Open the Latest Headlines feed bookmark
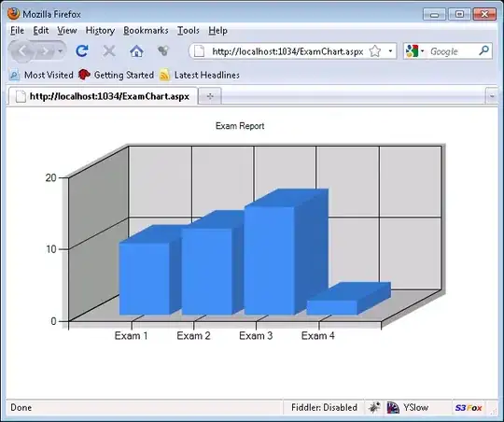The height and width of the screenshot is (422, 504). 200,75
